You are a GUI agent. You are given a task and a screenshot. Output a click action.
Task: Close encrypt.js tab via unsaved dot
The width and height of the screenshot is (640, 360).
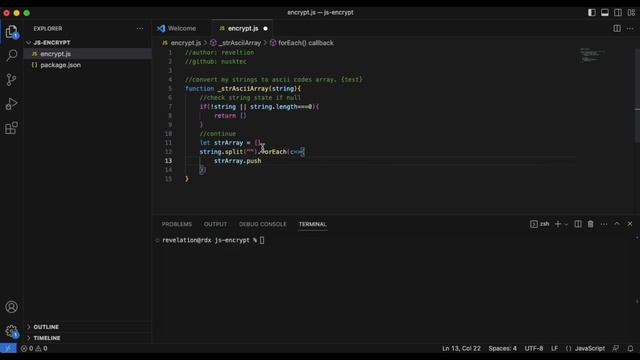tap(265, 29)
